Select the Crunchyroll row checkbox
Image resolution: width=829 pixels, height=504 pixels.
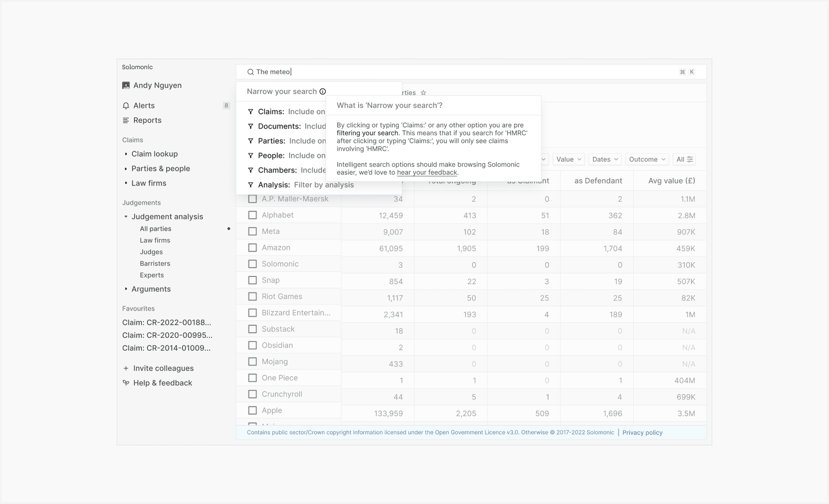[252, 394]
